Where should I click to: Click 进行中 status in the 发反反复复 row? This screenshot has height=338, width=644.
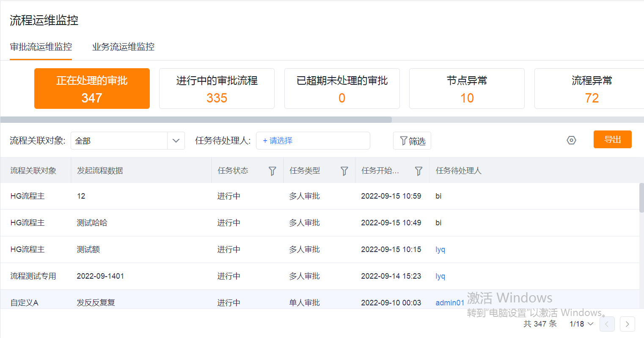pyautogui.click(x=229, y=303)
